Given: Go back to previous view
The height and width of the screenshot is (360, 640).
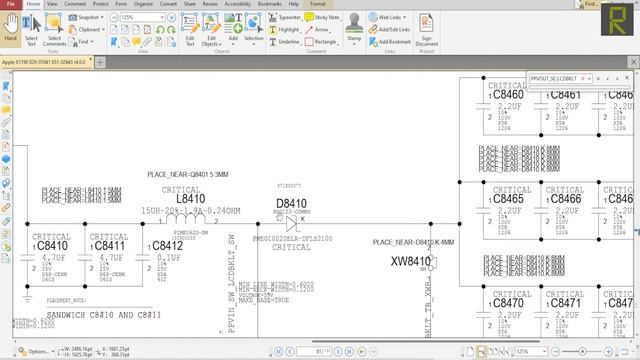Looking at the screenshot, I should click(x=362, y=351).
